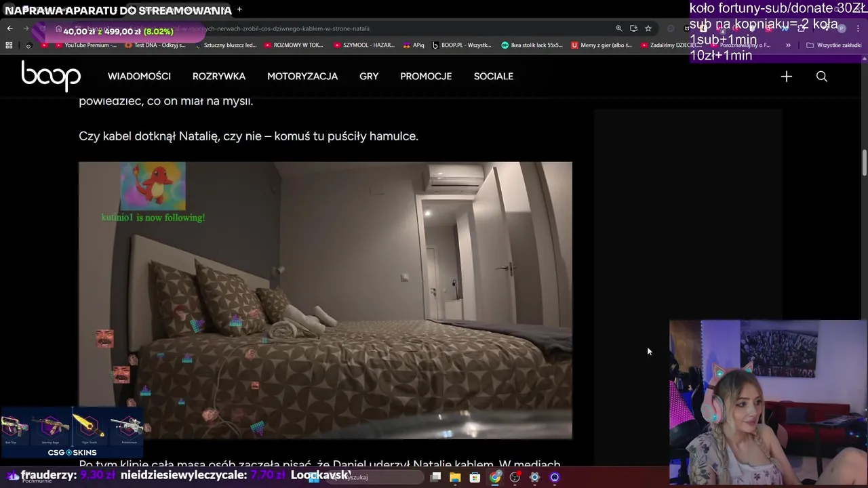Click the webcam overlay of the streamer
This screenshot has width=868, height=488.
768,404
